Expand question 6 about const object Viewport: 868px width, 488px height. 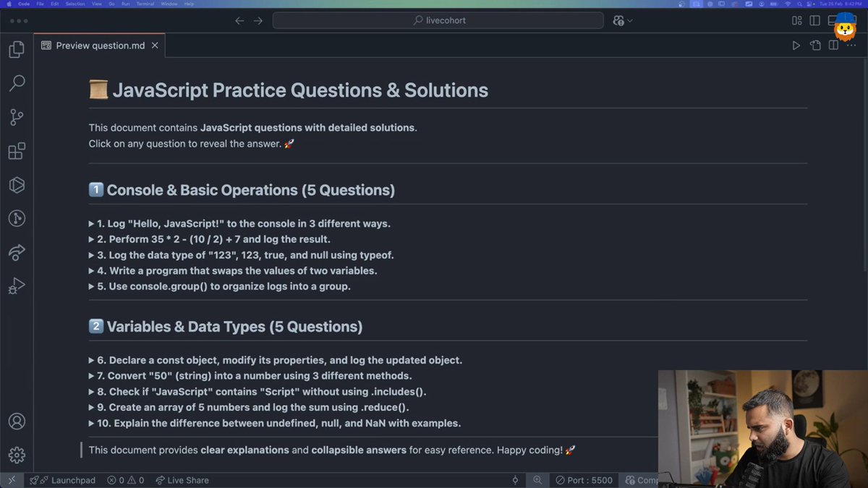click(x=275, y=360)
